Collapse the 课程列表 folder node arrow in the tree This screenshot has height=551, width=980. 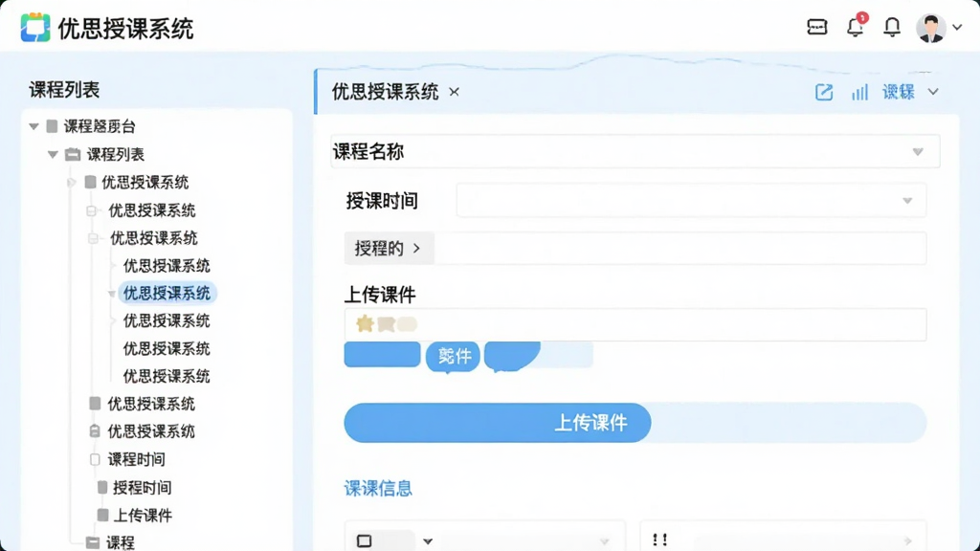(x=53, y=154)
